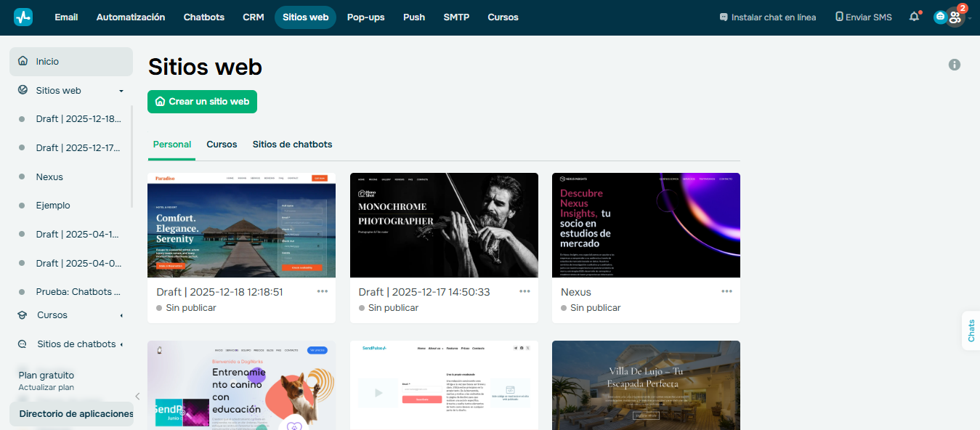The height and width of the screenshot is (430, 980).
Task: Click the Crear un sitio web button
Action: click(202, 102)
